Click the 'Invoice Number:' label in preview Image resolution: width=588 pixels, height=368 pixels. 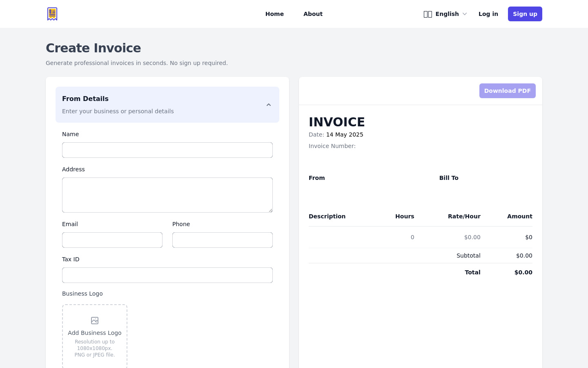pyautogui.click(x=332, y=146)
